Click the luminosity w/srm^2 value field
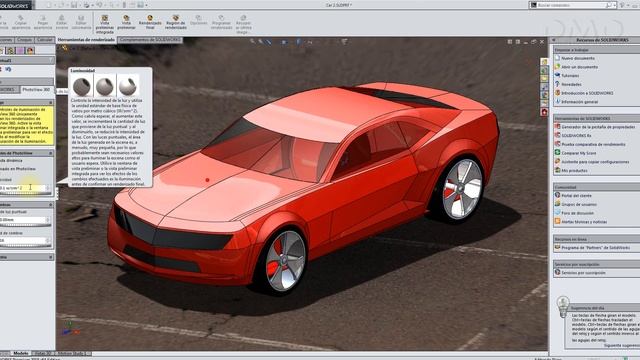Viewport: 640px width, 360px height. click(x=22, y=188)
